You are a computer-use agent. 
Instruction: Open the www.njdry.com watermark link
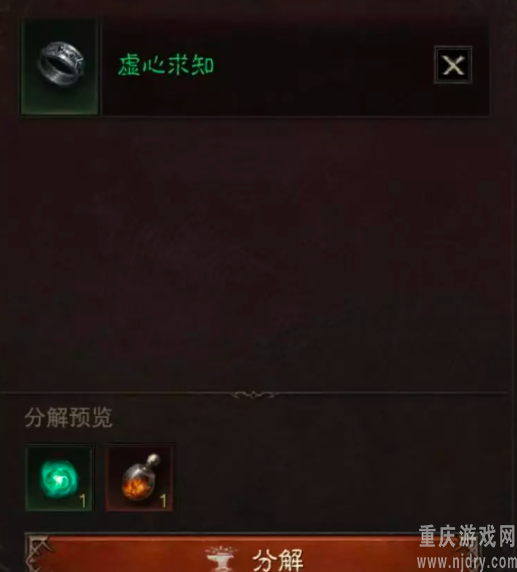(x=467, y=562)
